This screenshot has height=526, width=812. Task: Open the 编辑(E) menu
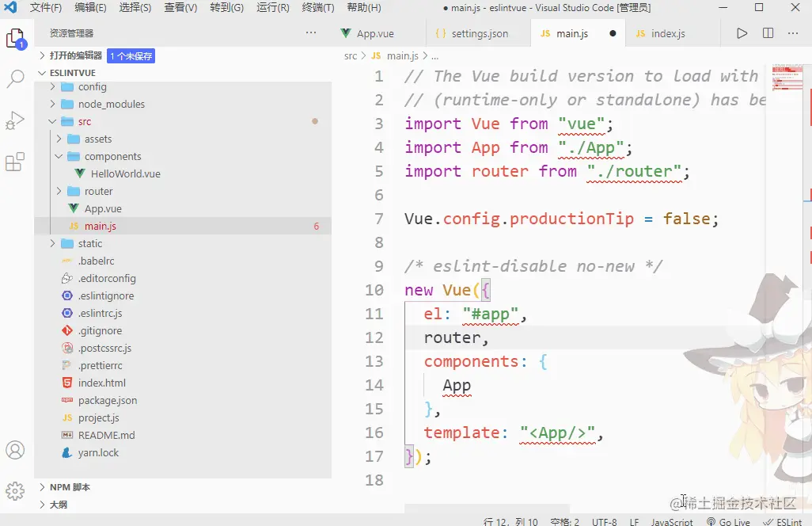point(90,7)
